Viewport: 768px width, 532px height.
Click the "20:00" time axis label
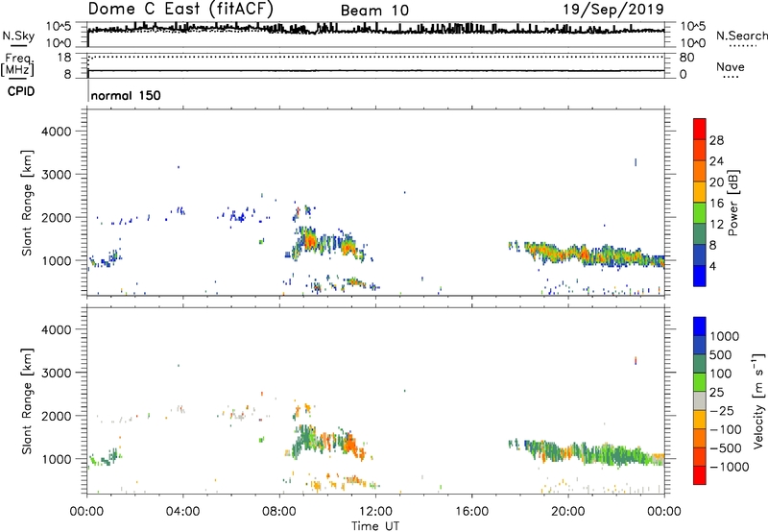567,512
